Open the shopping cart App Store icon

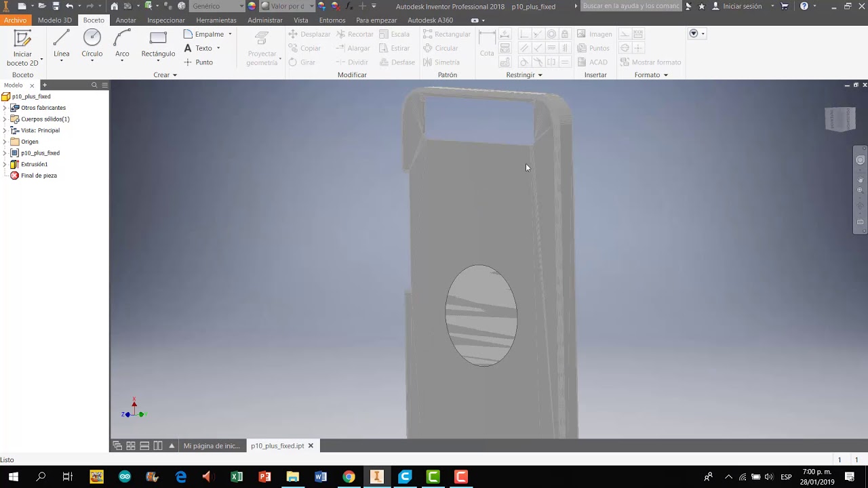click(x=785, y=6)
